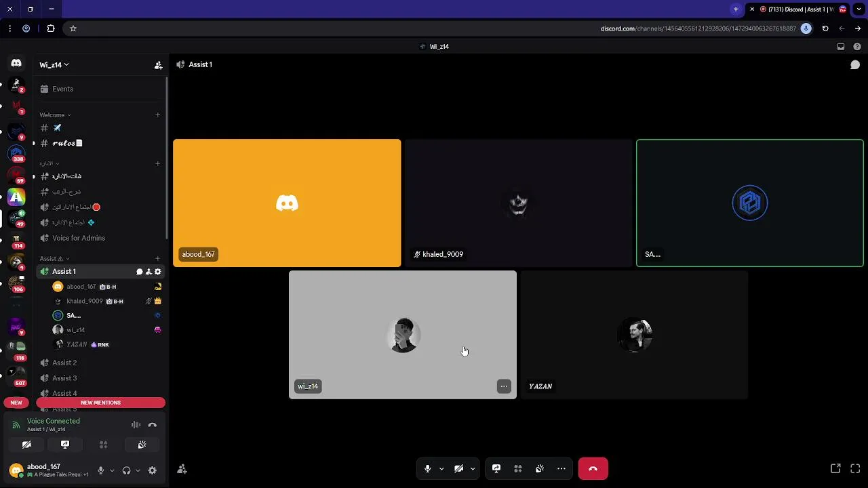Open the rules text channel

pos(99,144)
